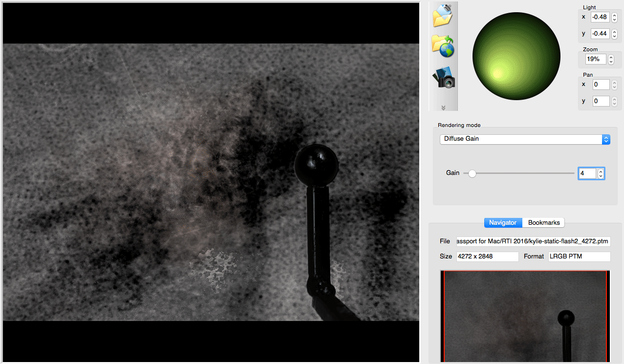Decrease Gain with the stepper down arrow

point(601,176)
